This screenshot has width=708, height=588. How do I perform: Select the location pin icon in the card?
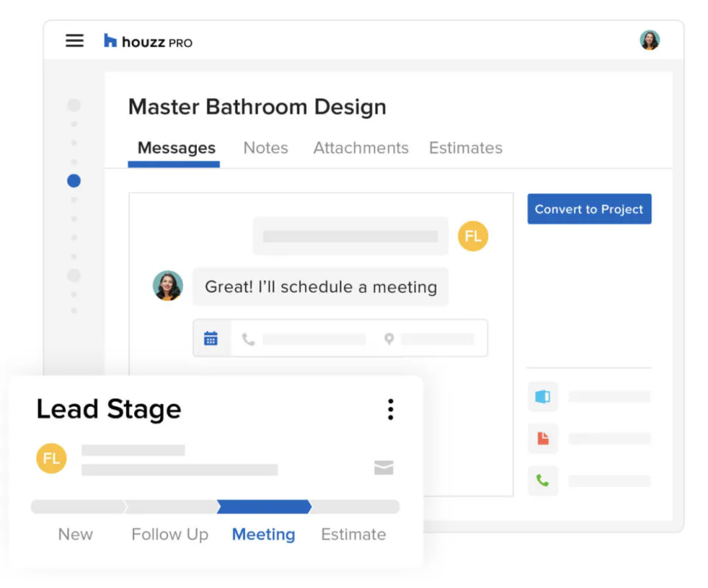[389, 339]
